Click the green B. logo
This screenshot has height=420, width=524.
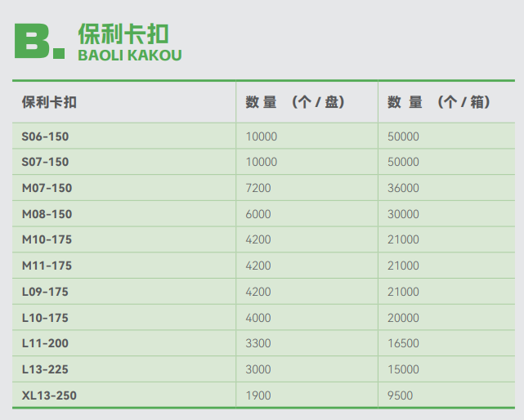pos(39,41)
